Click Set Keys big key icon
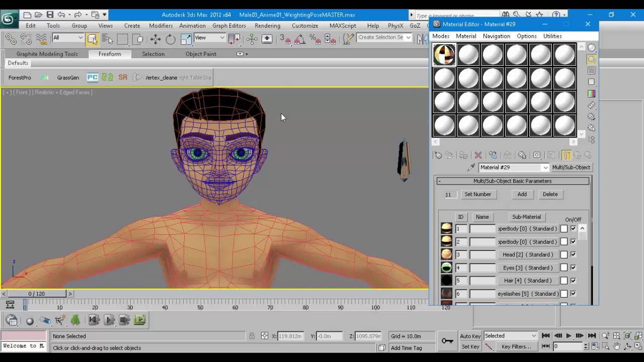 click(x=447, y=341)
